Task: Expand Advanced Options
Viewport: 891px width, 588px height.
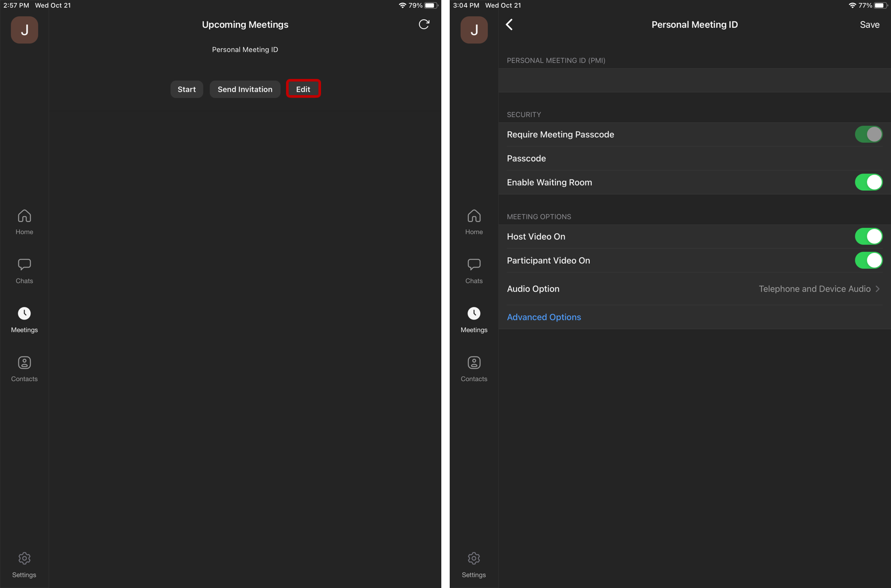Action: coord(544,317)
